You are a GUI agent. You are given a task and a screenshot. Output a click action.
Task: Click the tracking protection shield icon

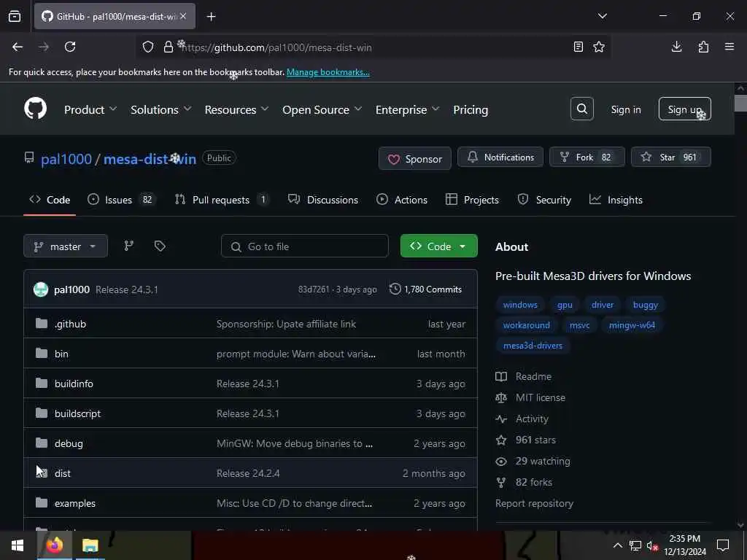(148, 47)
